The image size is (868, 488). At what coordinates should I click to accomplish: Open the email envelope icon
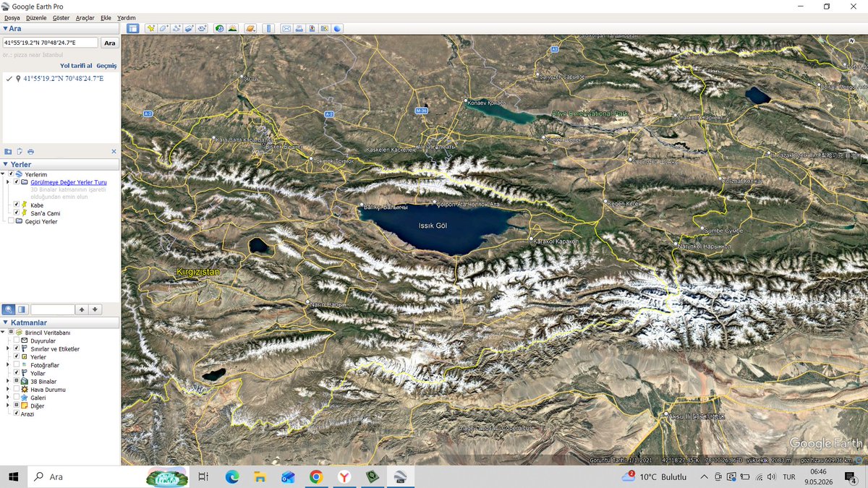click(286, 28)
